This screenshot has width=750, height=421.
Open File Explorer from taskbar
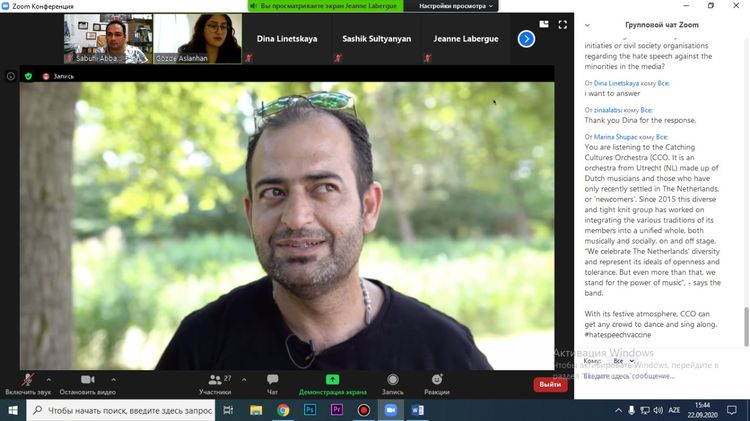pyautogui.click(x=256, y=410)
